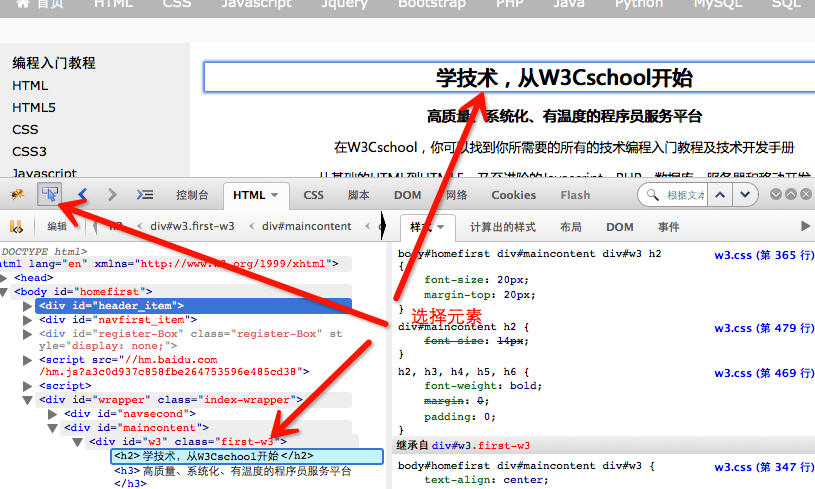This screenshot has width=815, height=489.
Task: Click the text-align: center property
Action: pos(486,480)
